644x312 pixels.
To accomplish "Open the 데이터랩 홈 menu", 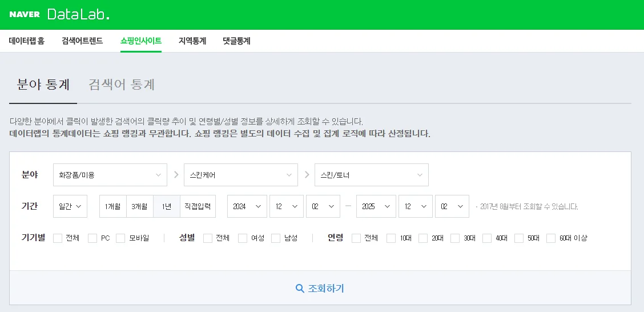I will coord(27,41).
